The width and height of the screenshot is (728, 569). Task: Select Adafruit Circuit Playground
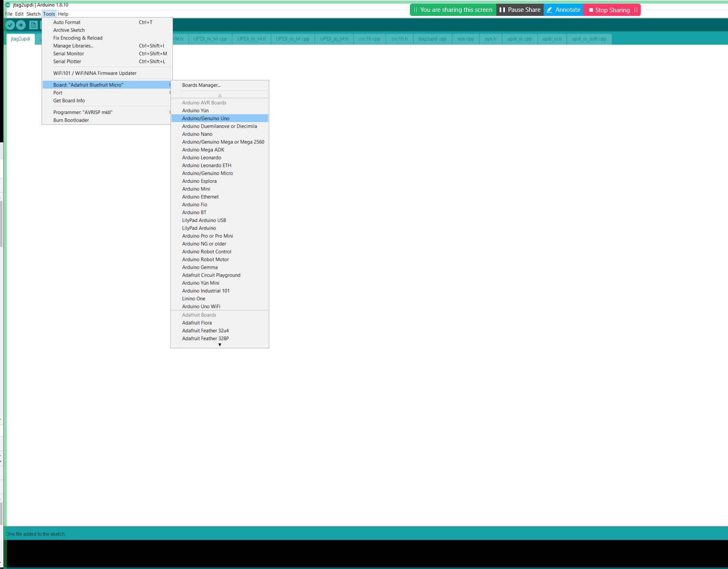(220, 275)
